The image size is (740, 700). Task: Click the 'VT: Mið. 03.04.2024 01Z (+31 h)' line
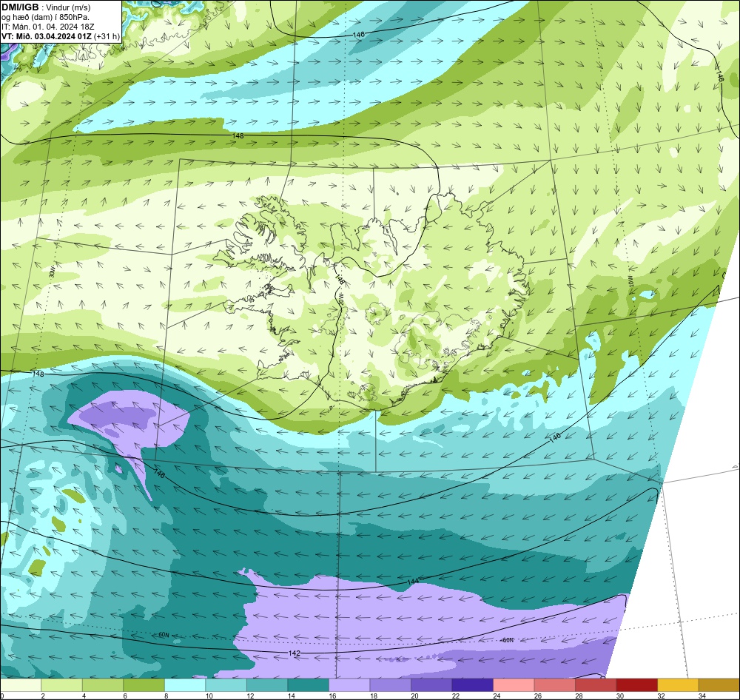61,36
